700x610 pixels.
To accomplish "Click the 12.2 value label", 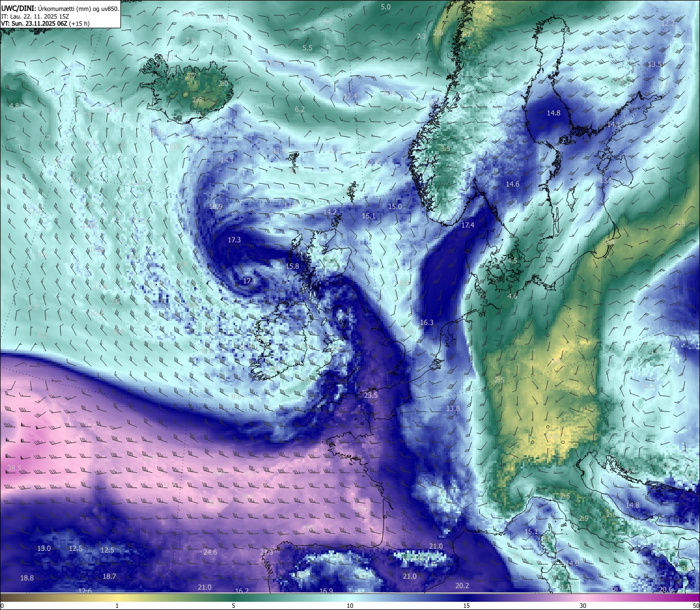I will pos(668,23).
